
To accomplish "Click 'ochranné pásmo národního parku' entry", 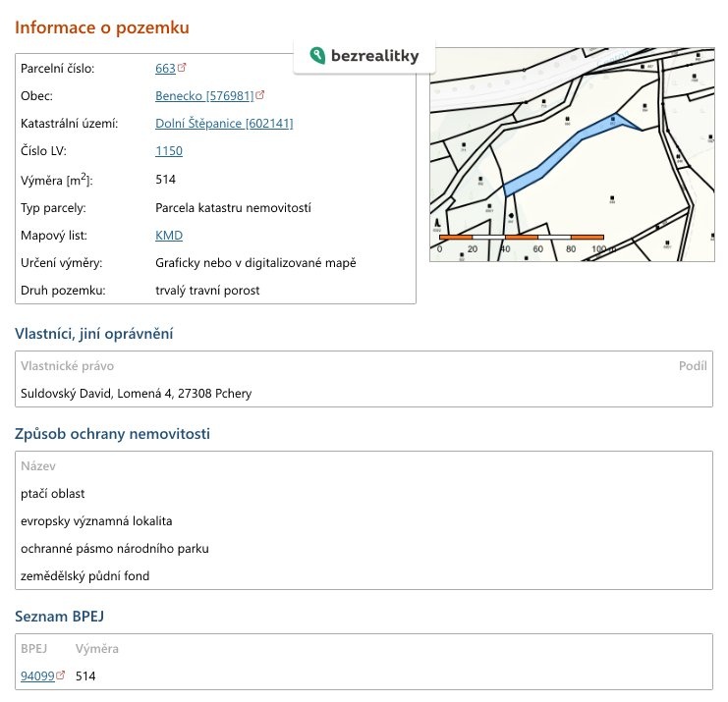I will tap(114, 549).
